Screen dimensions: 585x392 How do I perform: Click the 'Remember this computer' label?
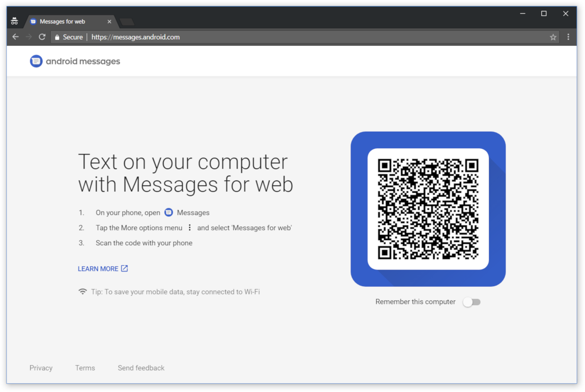coord(415,302)
